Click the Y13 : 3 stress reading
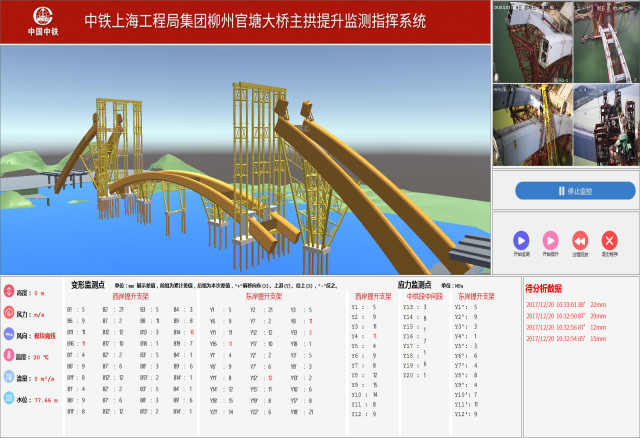Viewport: 640px width, 438px height. click(415, 307)
